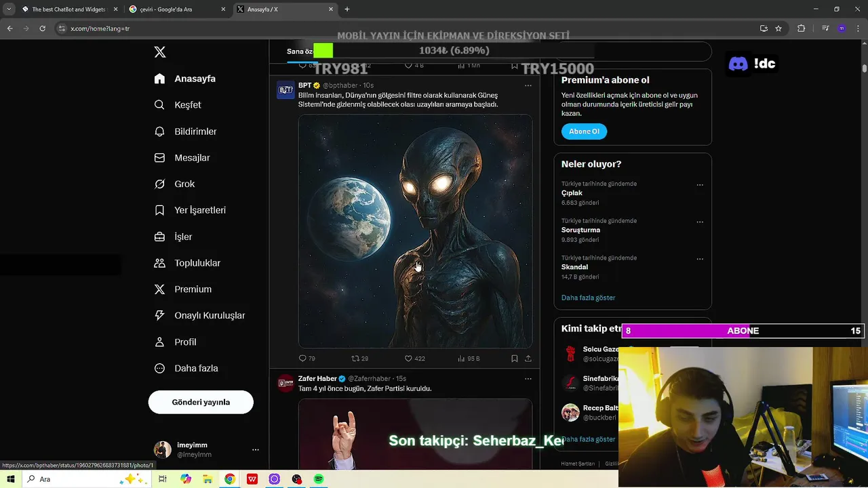Click @bpthaber handle on post
The width and height of the screenshot is (868, 488).
click(341, 85)
